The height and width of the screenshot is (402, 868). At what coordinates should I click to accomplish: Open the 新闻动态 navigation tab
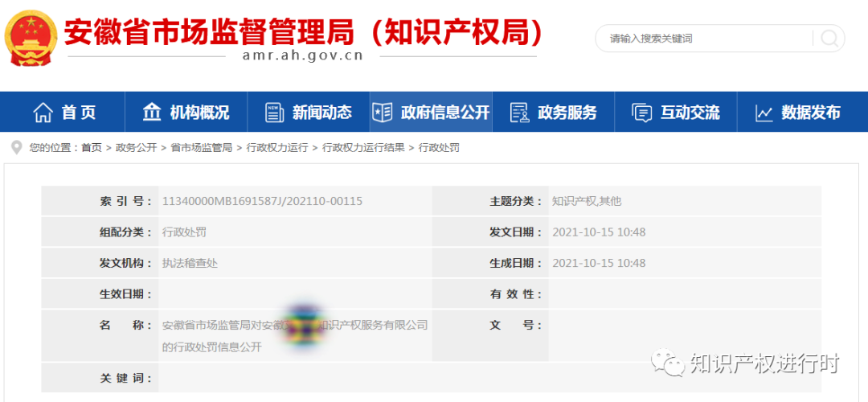(309, 112)
